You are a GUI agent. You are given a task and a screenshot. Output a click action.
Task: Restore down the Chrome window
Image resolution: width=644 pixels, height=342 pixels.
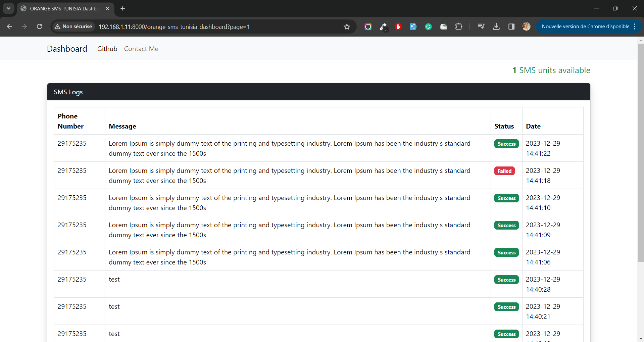pos(615,8)
